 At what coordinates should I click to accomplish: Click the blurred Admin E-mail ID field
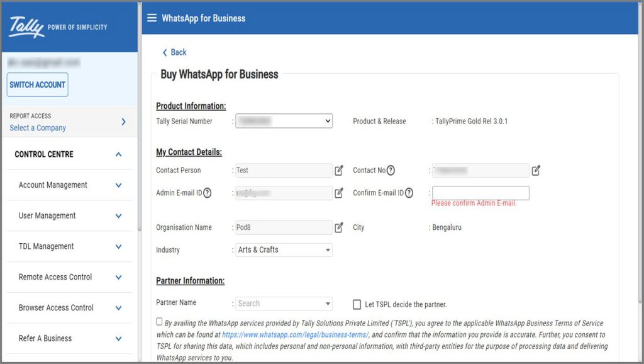[284, 193]
